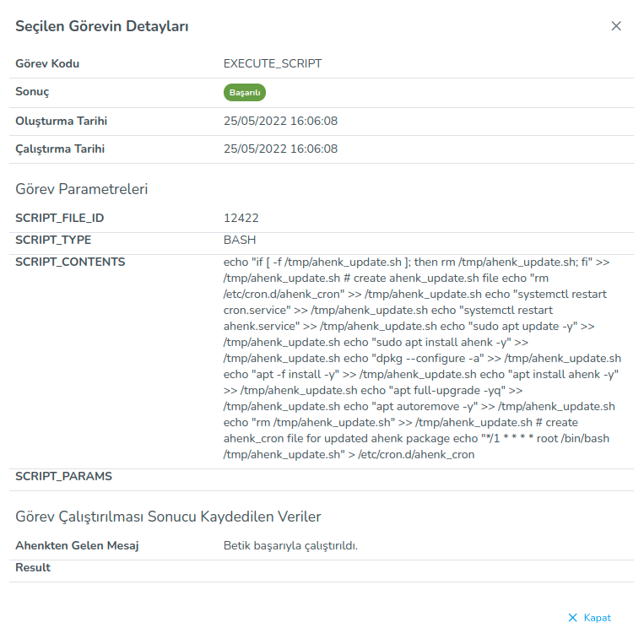The image size is (644, 644).
Task: Click the SCRIPT_PARAMS label
Action: pyautogui.click(x=63, y=476)
